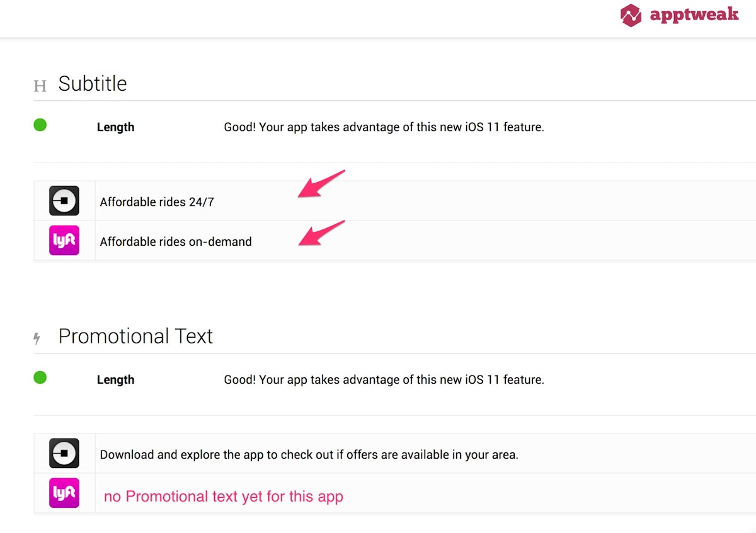
Task: Click Uber's "Download and explore the app" text
Action: pyautogui.click(x=309, y=455)
